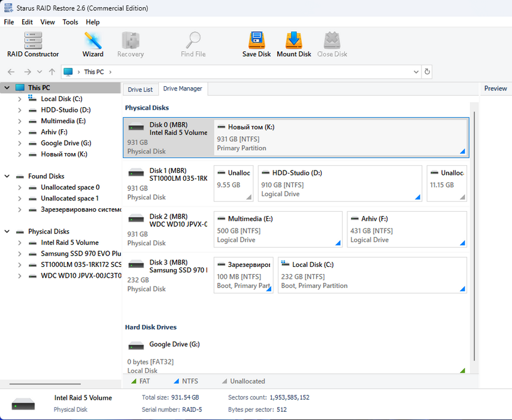The height and width of the screenshot is (420, 512).
Task: Expand Intel Raid 5 Volume tree node
Action: pyautogui.click(x=20, y=242)
